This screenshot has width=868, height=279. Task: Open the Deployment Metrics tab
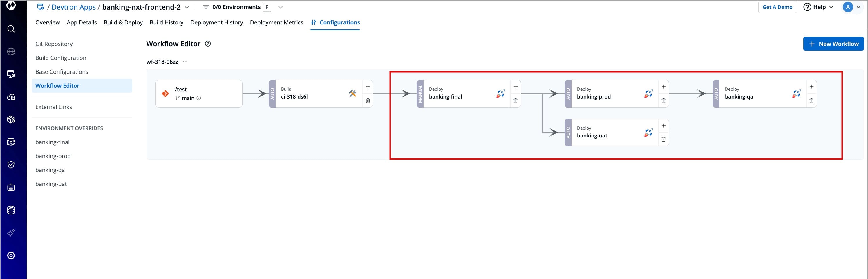point(276,22)
